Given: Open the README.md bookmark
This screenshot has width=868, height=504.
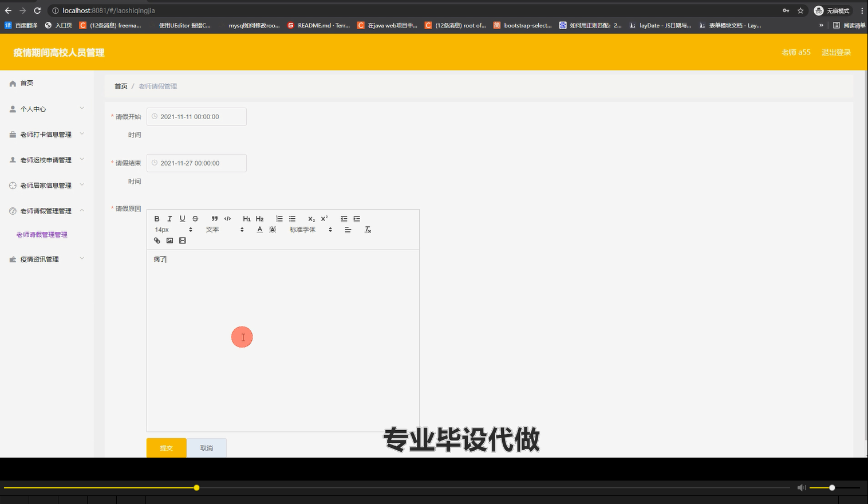Looking at the screenshot, I should pos(318,25).
